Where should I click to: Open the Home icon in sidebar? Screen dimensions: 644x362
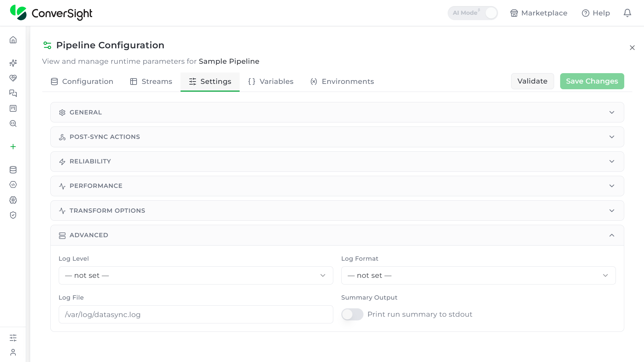click(13, 40)
